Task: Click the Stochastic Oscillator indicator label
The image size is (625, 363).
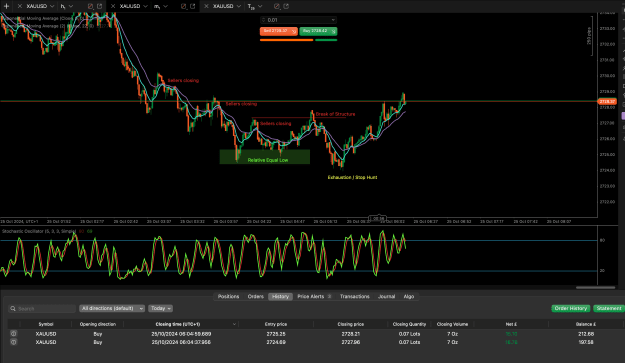Action: [x=39, y=231]
